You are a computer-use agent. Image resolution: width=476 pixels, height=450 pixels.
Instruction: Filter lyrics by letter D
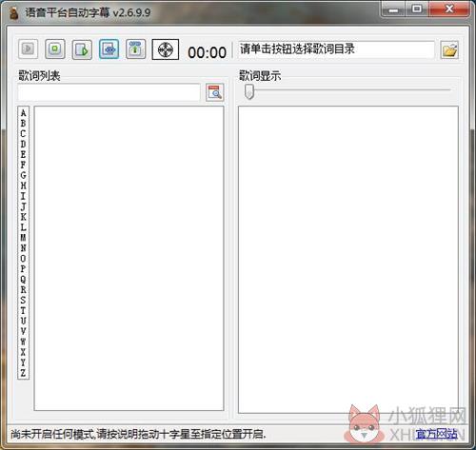click(23, 144)
